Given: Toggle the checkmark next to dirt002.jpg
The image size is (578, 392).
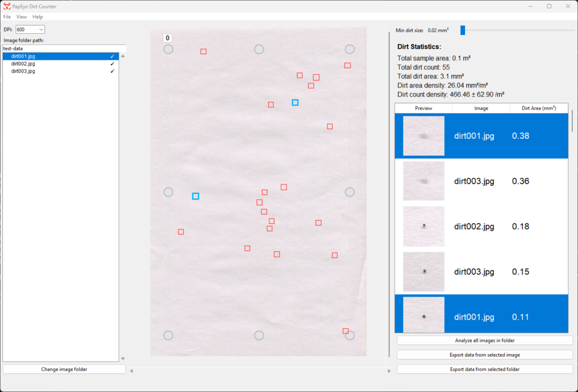Looking at the screenshot, I should coord(112,64).
